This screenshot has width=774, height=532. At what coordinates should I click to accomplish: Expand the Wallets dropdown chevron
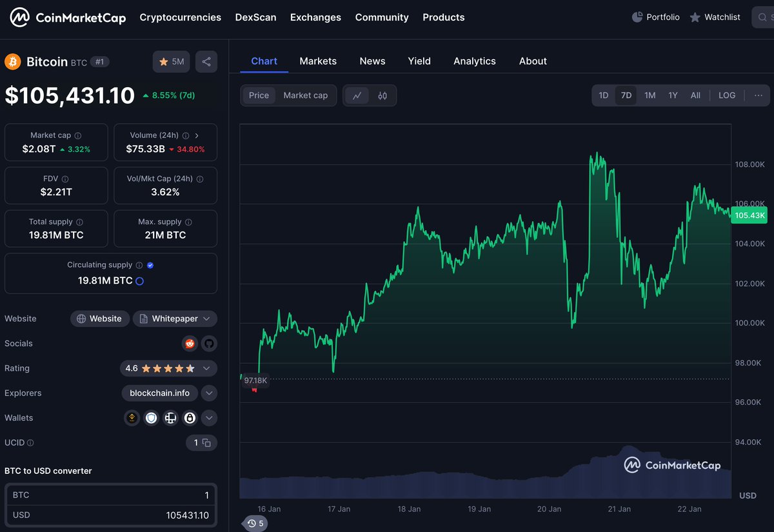click(209, 418)
